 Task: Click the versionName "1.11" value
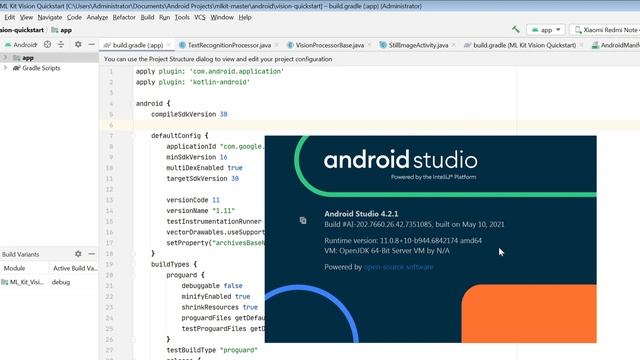coord(223,211)
